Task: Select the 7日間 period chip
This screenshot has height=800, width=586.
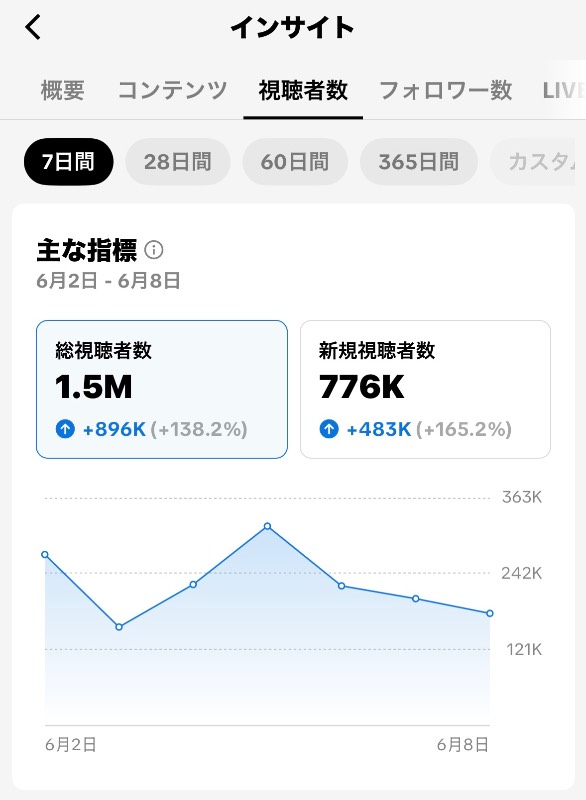Action: point(68,162)
